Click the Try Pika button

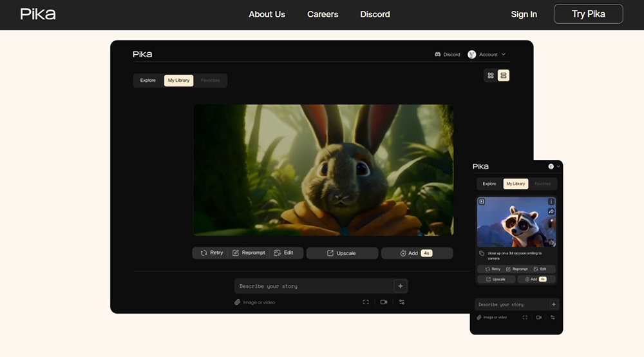(588, 14)
